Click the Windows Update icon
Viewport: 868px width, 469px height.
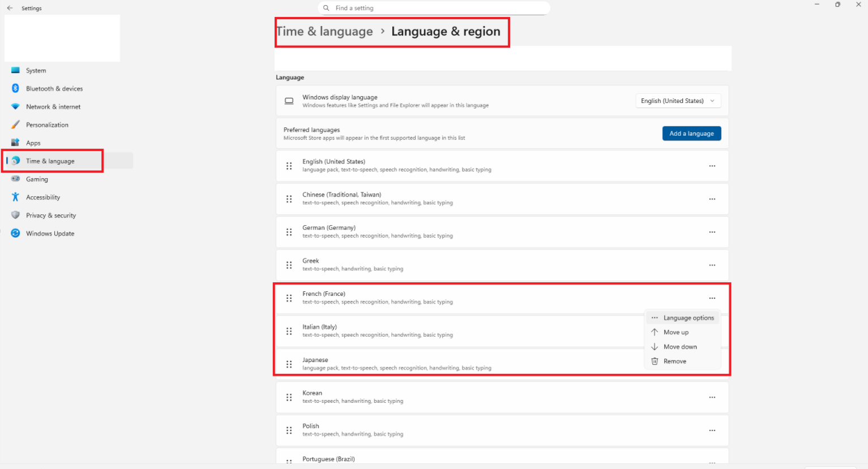(16, 233)
